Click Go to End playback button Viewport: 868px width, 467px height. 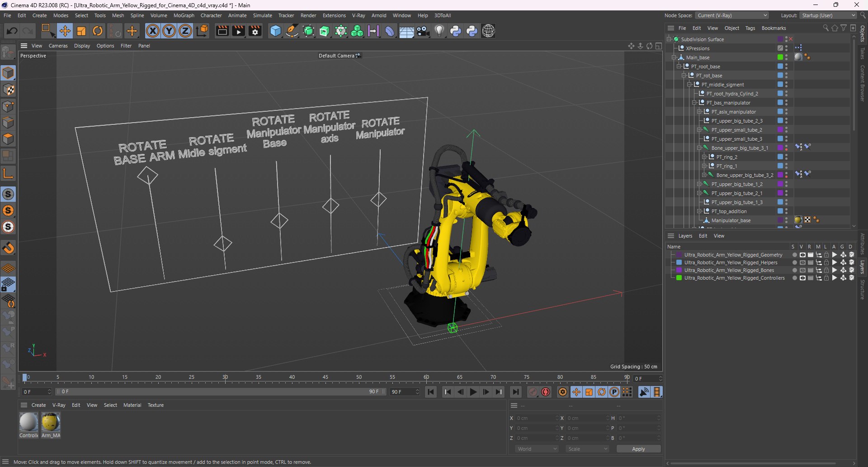pos(516,392)
